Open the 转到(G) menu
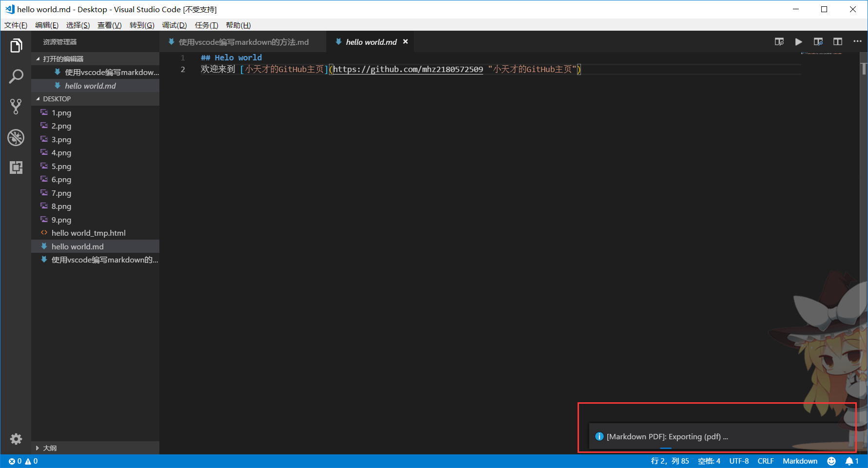Viewport: 868px width, 468px height. 142,25
